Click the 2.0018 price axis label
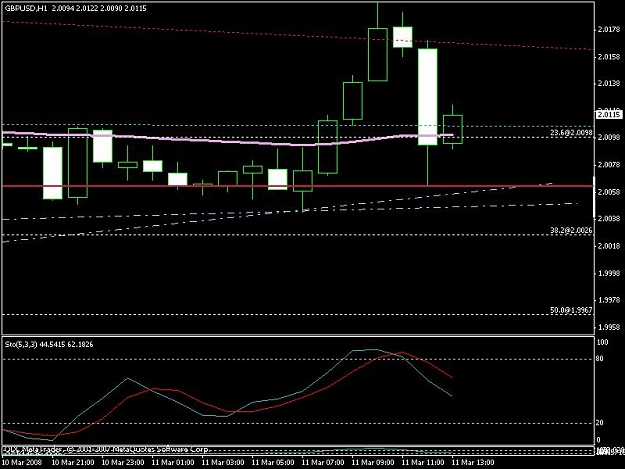Viewport: 625px width, 469px height. coord(609,246)
